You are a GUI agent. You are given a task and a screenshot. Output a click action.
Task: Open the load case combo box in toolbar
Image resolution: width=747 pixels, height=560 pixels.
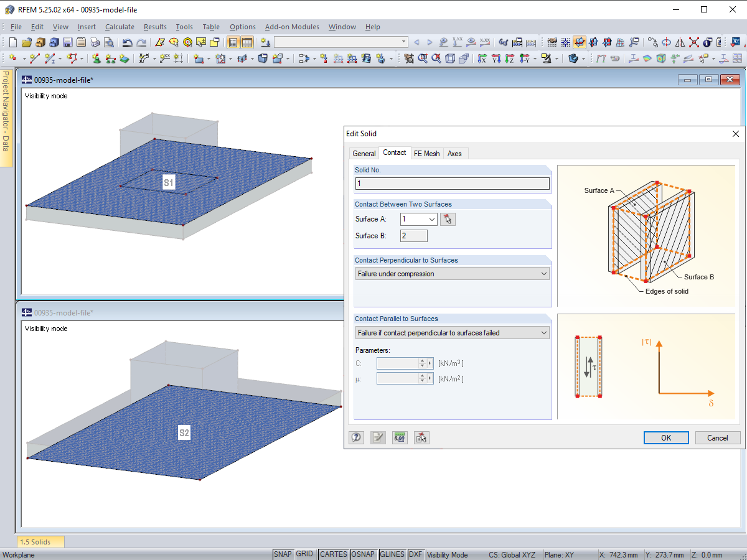(341, 42)
